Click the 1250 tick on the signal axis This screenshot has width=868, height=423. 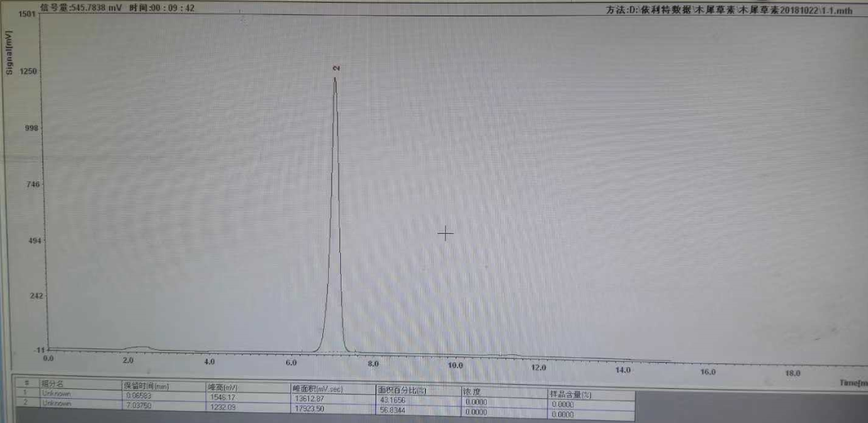click(x=27, y=72)
